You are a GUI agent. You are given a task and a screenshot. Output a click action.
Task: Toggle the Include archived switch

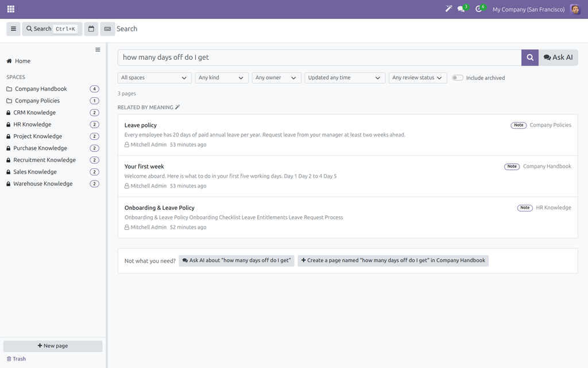coord(457,78)
